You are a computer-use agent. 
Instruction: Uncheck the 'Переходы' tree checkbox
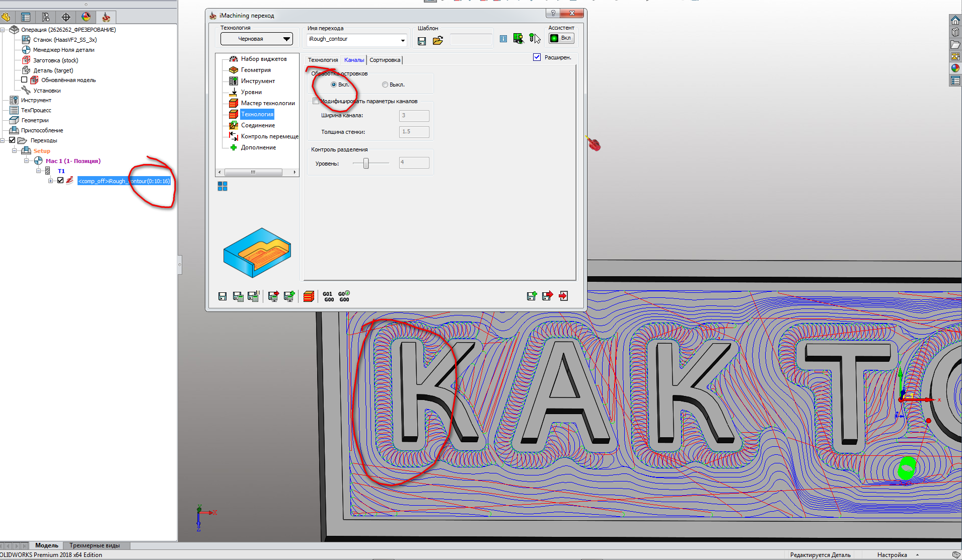(13, 140)
